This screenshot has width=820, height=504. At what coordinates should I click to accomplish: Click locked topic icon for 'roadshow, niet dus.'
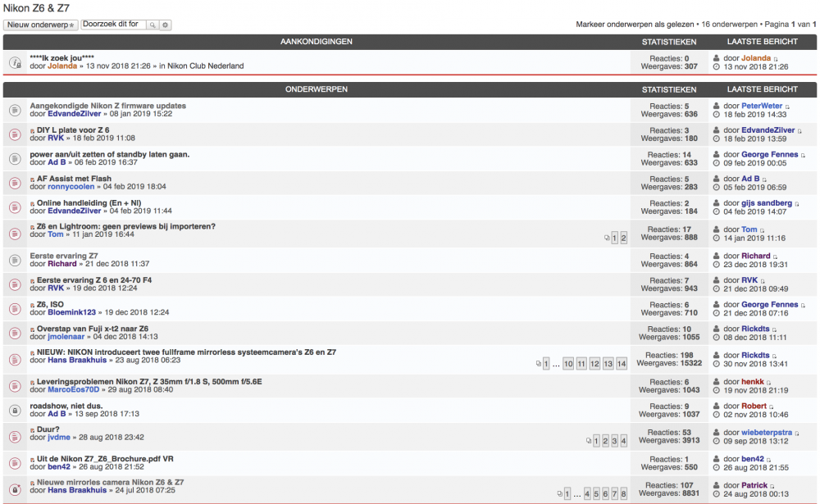click(x=15, y=411)
